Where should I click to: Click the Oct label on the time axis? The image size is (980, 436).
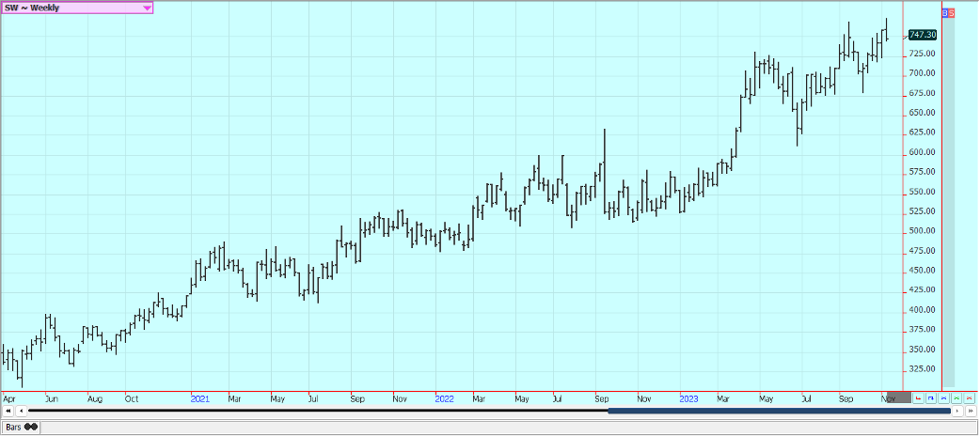click(132, 397)
